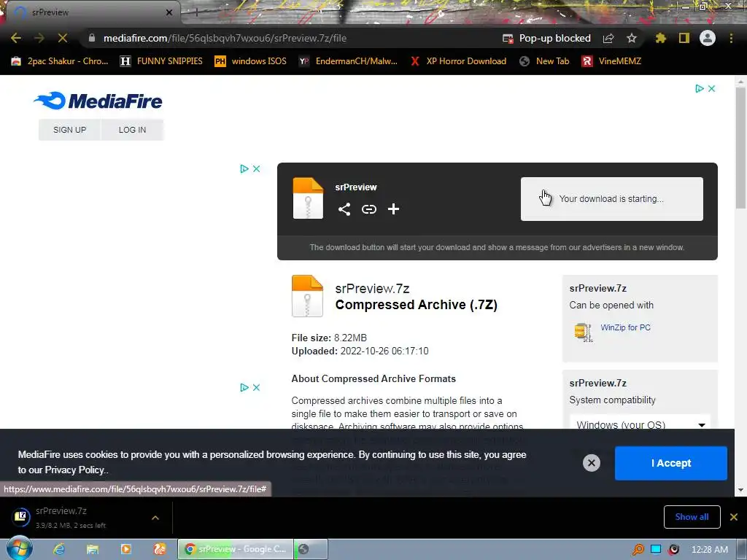This screenshot has height=560, width=747.
Task: Toggle the browser side panel icon
Action: point(684,38)
